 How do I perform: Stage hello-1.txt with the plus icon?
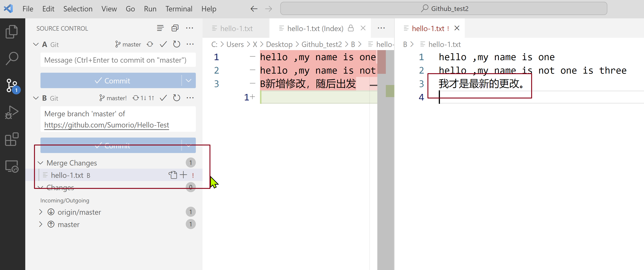183,175
